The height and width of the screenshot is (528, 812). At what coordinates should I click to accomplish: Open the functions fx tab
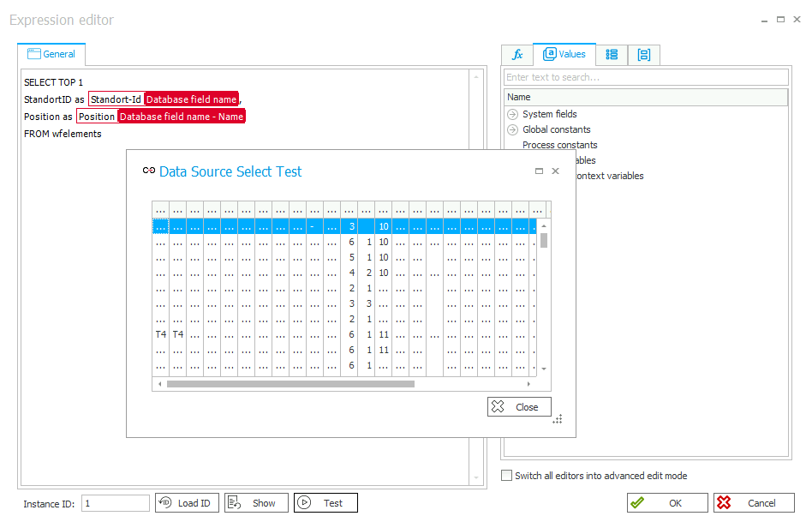pos(516,55)
